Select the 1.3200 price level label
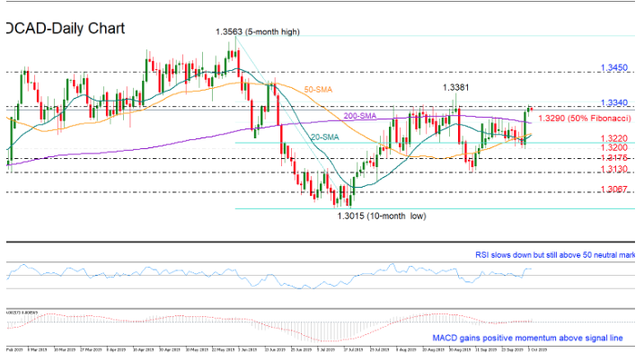644x362 pixels. (x=614, y=147)
